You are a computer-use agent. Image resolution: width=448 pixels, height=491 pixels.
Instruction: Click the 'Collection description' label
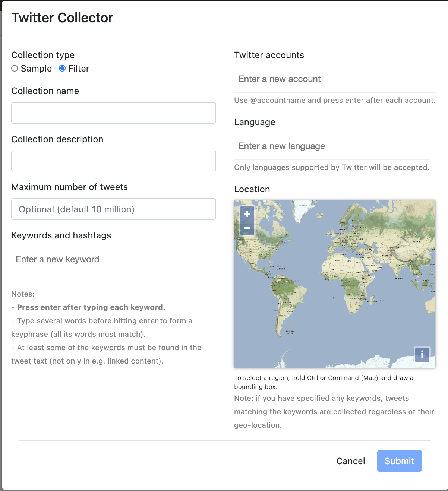[57, 139]
